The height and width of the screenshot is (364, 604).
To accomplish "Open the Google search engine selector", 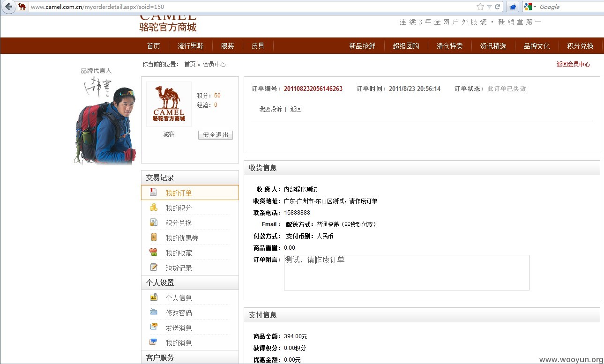I will [x=530, y=7].
